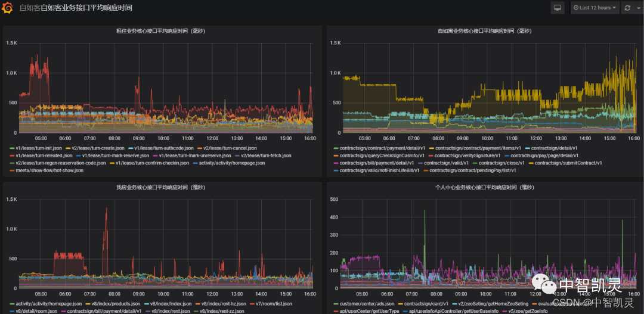The width and height of the screenshot is (644, 314).
Task: Open the 个人中心业务核心接口平均响应时间 panel title menu
Action: click(484, 188)
